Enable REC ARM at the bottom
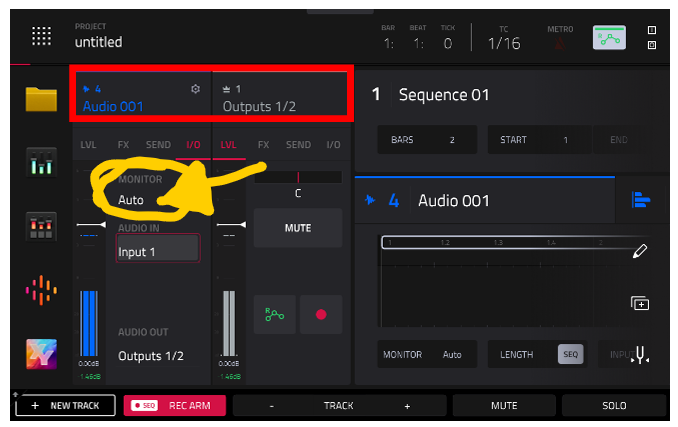 [x=175, y=405]
